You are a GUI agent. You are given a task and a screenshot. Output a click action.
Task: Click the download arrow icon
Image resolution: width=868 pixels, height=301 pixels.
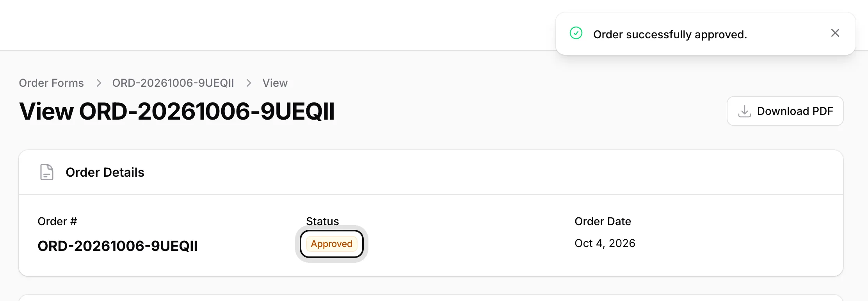tap(744, 111)
